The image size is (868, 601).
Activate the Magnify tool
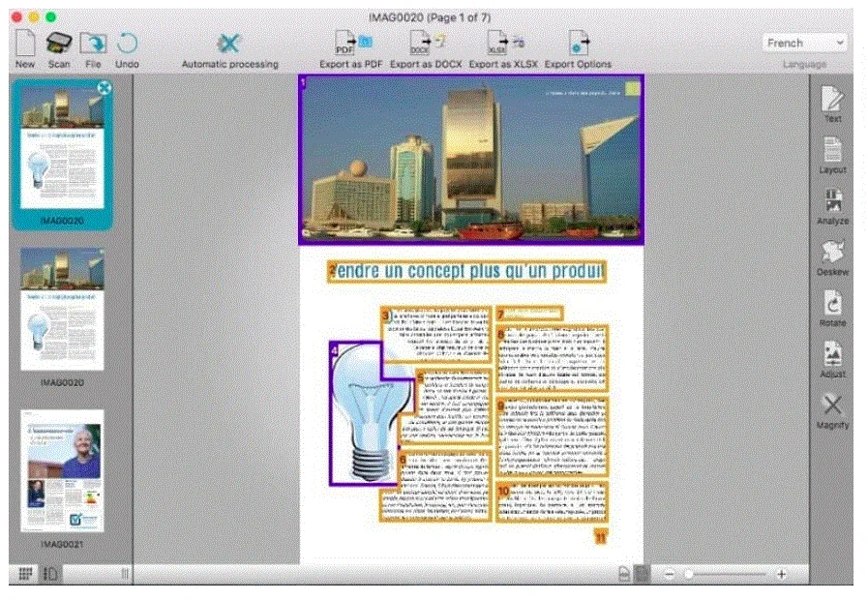tap(832, 411)
